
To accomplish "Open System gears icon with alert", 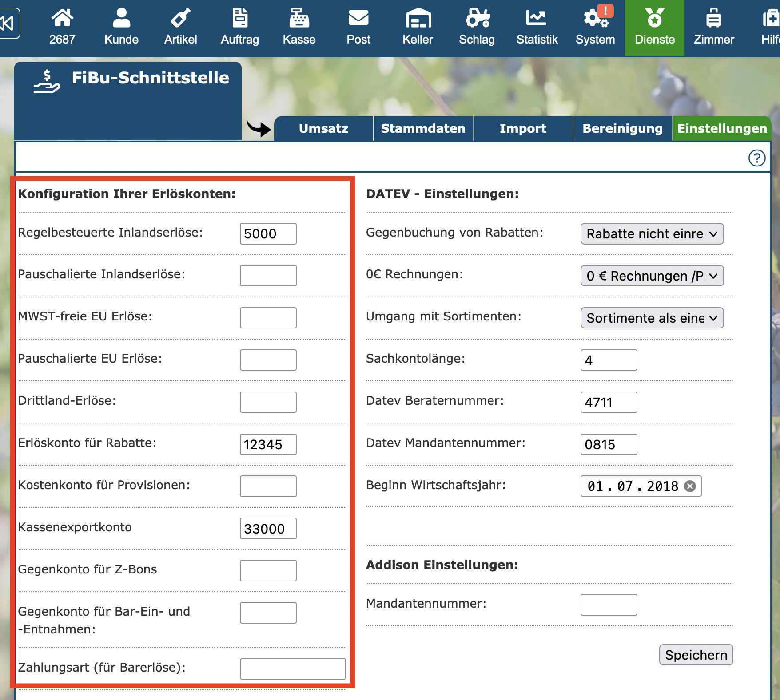I will (x=595, y=19).
